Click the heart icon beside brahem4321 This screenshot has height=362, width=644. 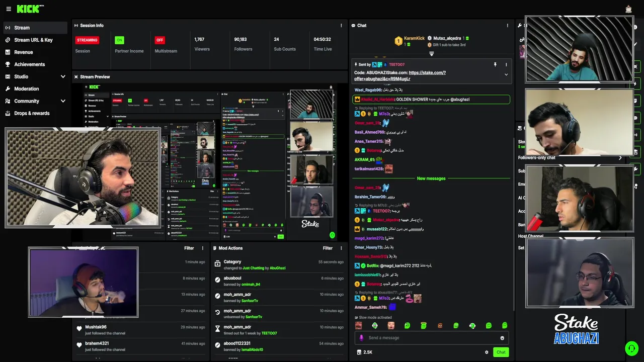pos(79,345)
